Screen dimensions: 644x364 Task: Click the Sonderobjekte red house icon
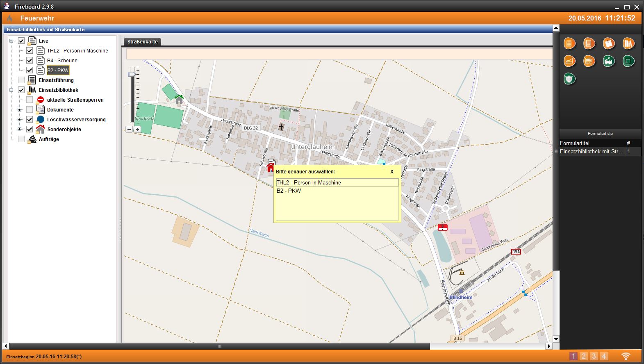coord(40,129)
